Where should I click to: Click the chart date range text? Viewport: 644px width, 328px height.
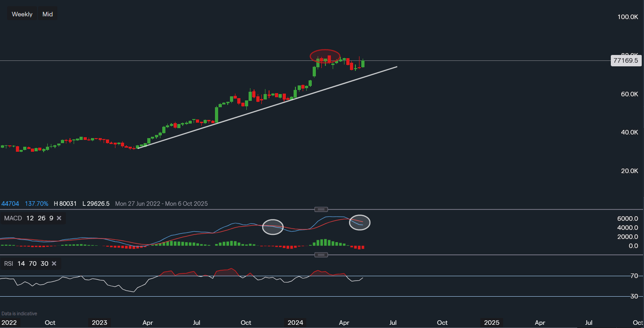point(161,204)
